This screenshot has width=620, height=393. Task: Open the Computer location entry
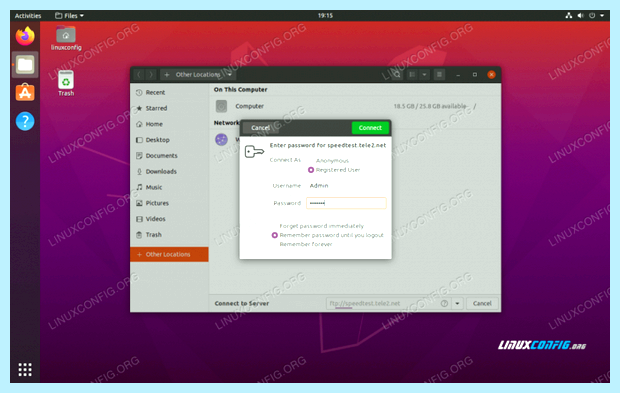(355, 106)
